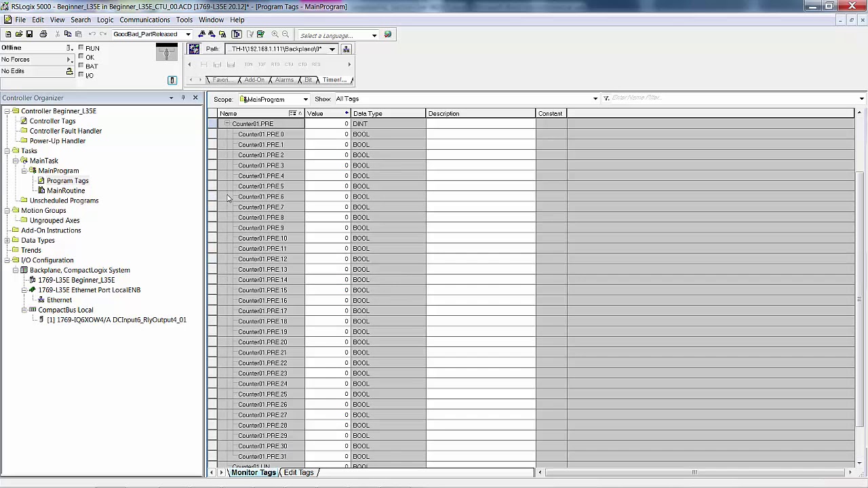The image size is (868, 488).
Task: Open the tag search combo GoodBad_PartReleased dropdown
Action: click(x=188, y=35)
